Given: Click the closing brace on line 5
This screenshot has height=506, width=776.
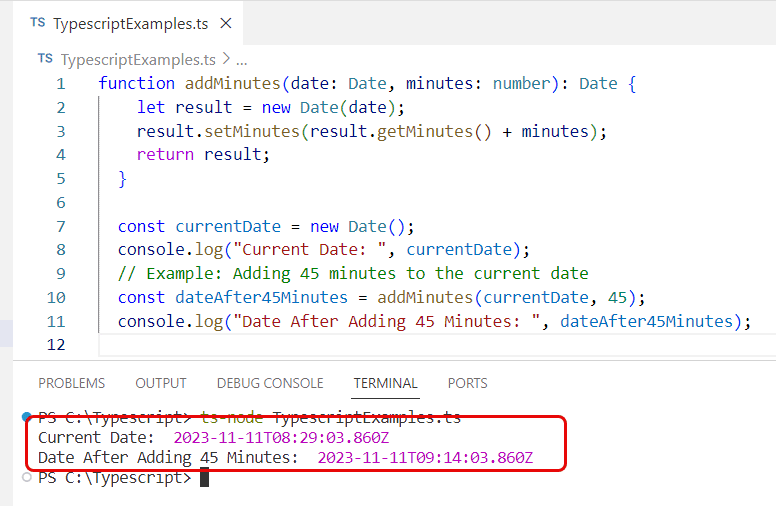Looking at the screenshot, I should 122,179.
